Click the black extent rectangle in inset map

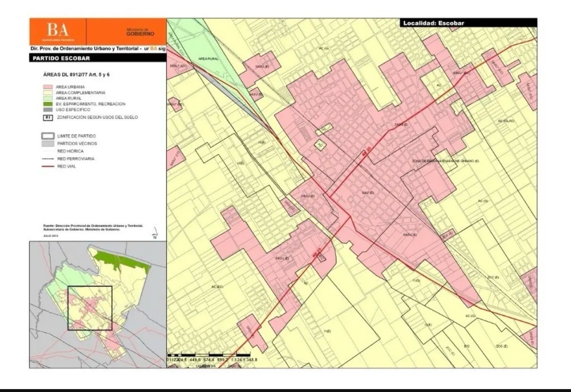90,308
